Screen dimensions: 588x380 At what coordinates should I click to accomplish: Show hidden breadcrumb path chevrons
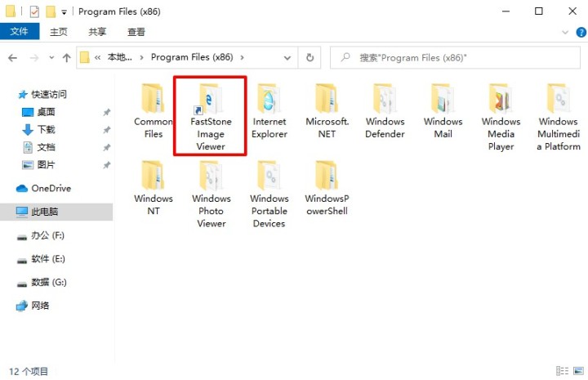point(97,57)
